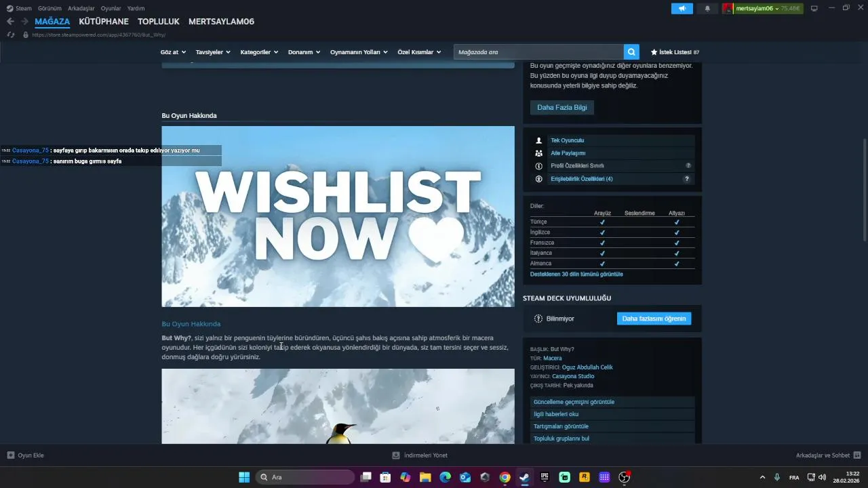Open the MERTSAYLAM06 profile tab
This screenshot has height=488, width=868.
point(221,22)
